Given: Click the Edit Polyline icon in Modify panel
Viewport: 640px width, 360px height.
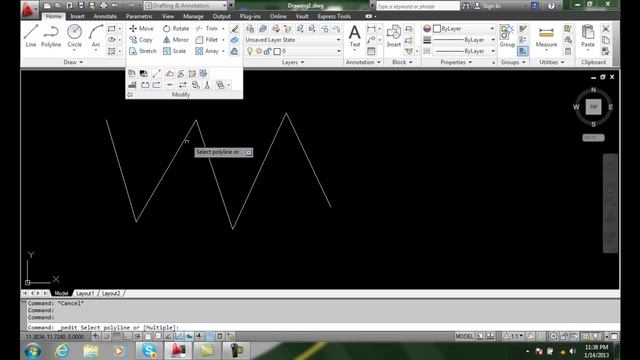Looking at the screenshot, I should [x=169, y=73].
